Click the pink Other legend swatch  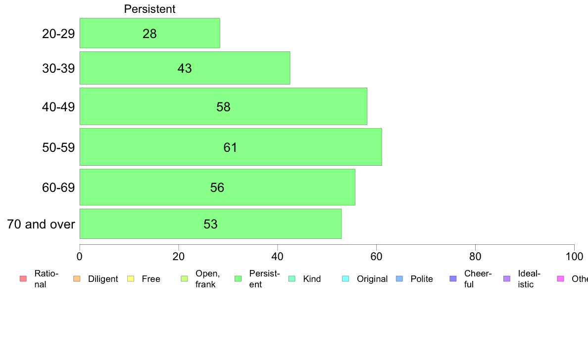tap(561, 278)
